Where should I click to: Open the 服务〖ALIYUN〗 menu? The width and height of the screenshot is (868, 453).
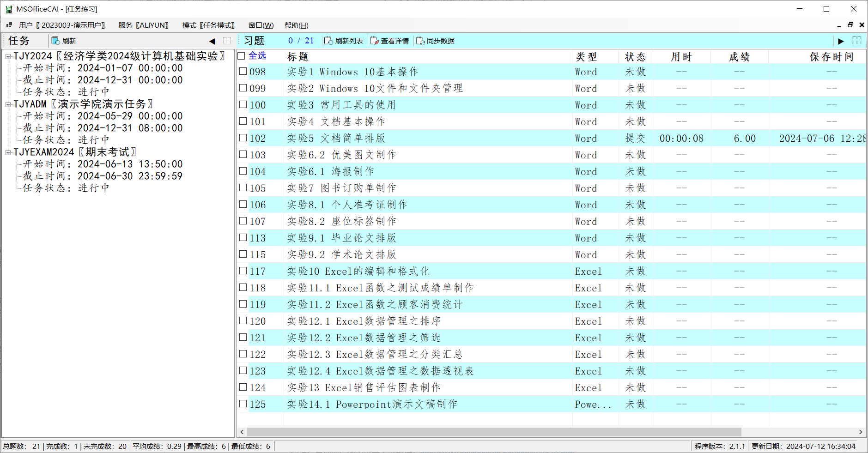(144, 25)
